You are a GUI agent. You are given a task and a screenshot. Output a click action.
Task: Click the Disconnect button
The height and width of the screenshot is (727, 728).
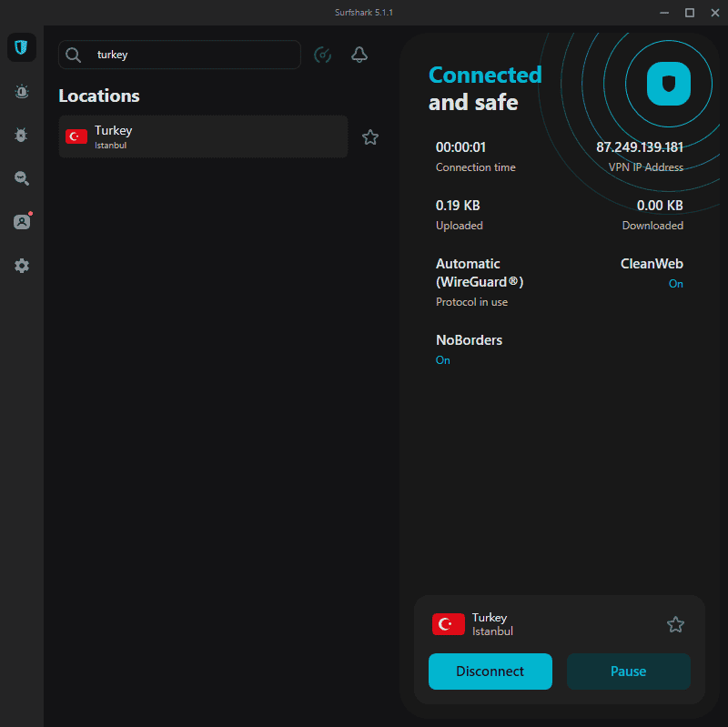coord(490,671)
